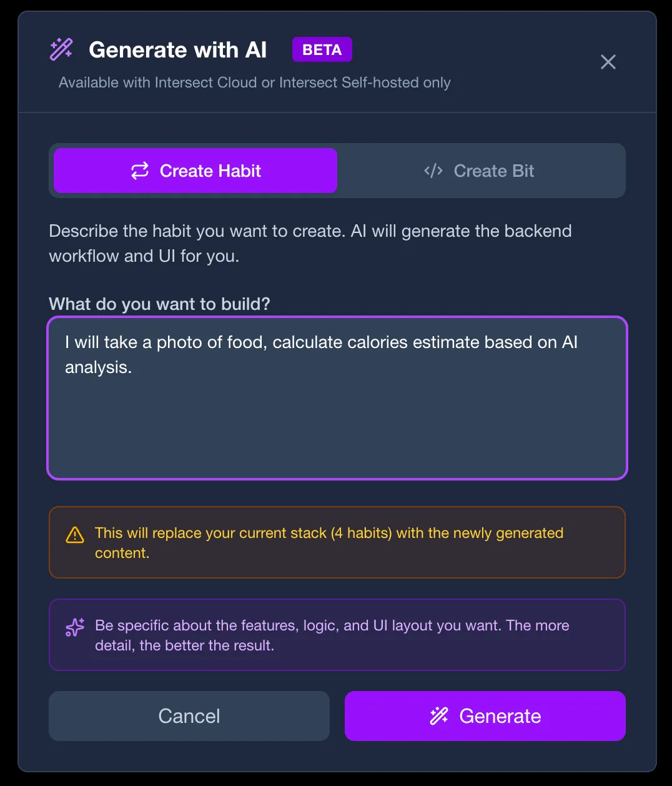Viewport: 672px width, 786px height.
Task: Close the Generate with AI dialog
Action: (608, 62)
